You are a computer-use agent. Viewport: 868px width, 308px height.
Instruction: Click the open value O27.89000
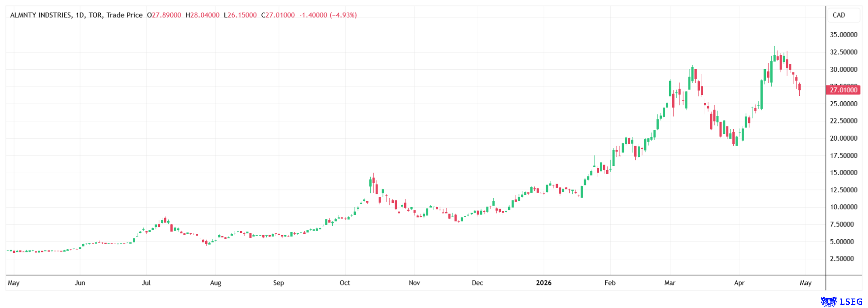164,15
